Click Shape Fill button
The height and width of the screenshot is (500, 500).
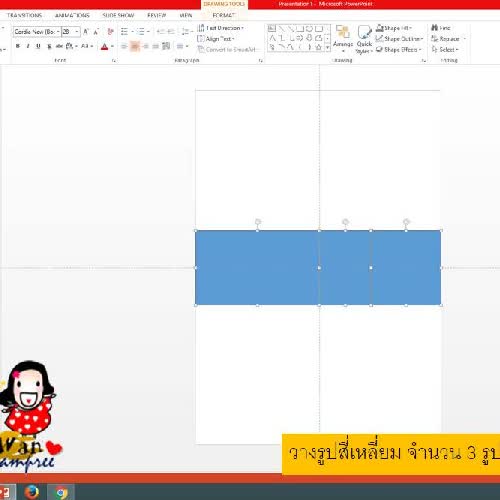point(394,28)
